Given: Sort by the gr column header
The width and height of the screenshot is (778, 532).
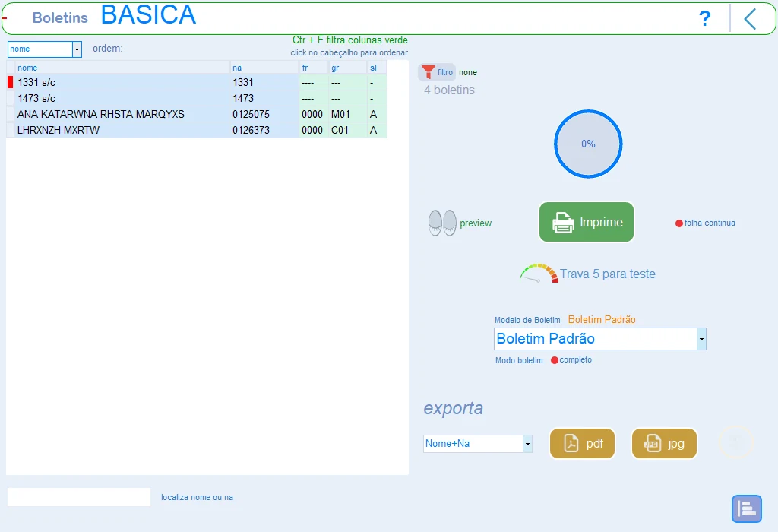Looking at the screenshot, I should click(348, 68).
